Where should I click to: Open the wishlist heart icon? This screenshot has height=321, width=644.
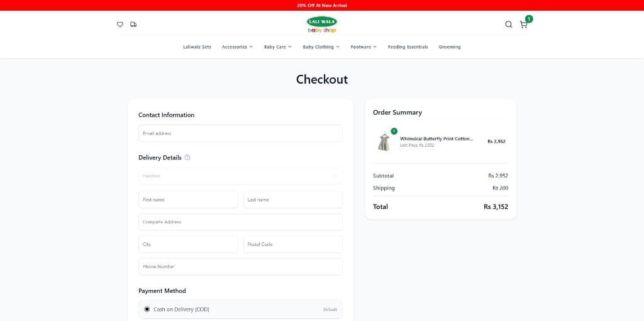(120, 25)
